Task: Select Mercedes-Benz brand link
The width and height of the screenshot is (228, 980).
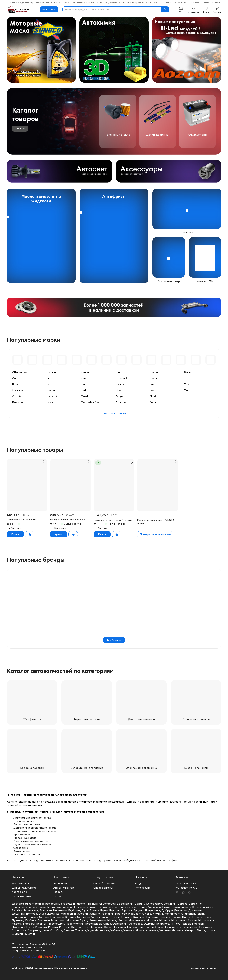Action: tap(91, 402)
